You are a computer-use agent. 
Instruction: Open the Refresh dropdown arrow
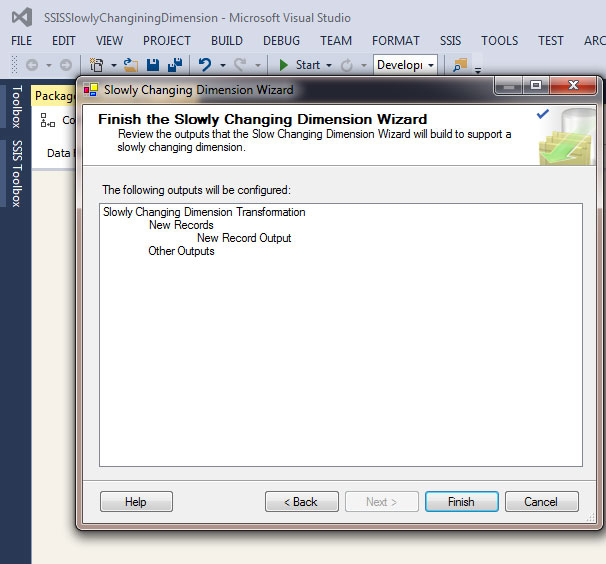coord(364,65)
